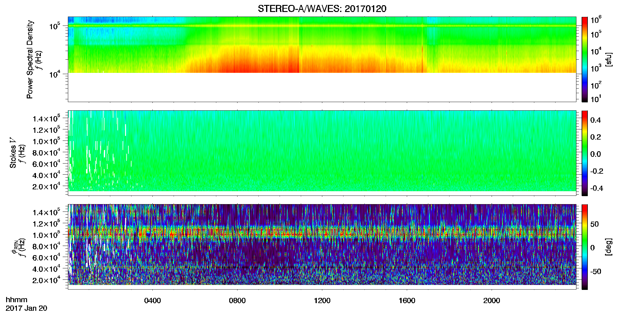Click the 2.0×10^4 tick in phi RTN panel

(46, 280)
